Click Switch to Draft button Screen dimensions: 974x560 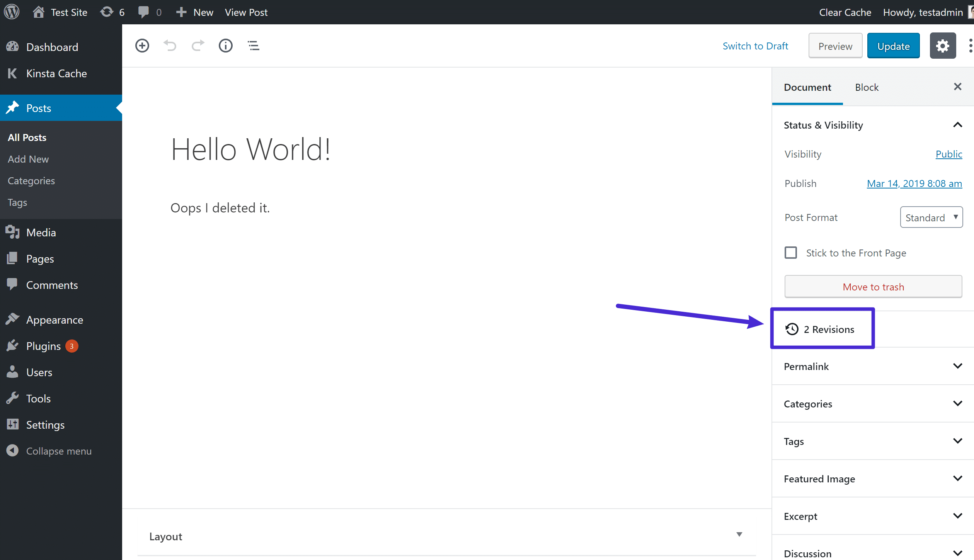coord(754,46)
